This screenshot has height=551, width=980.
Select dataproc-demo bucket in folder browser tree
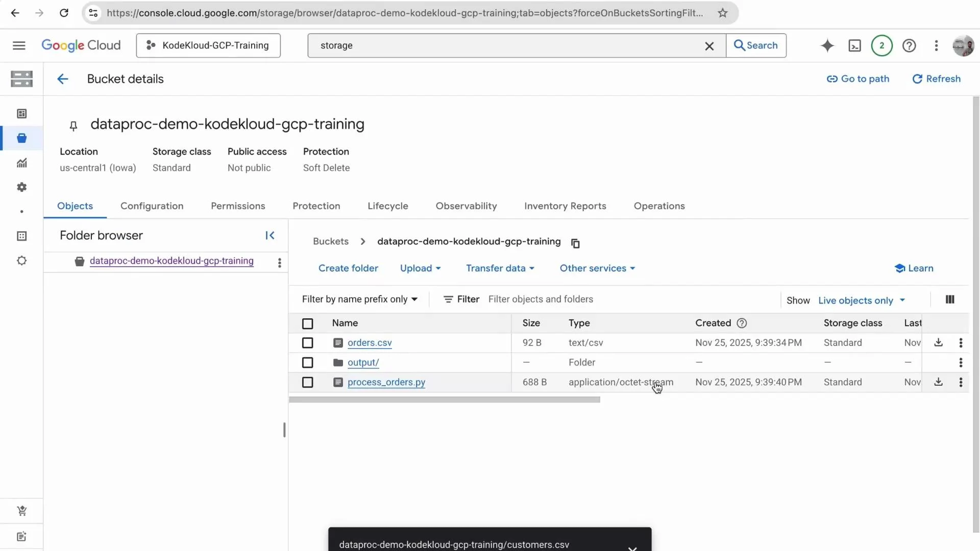(171, 261)
